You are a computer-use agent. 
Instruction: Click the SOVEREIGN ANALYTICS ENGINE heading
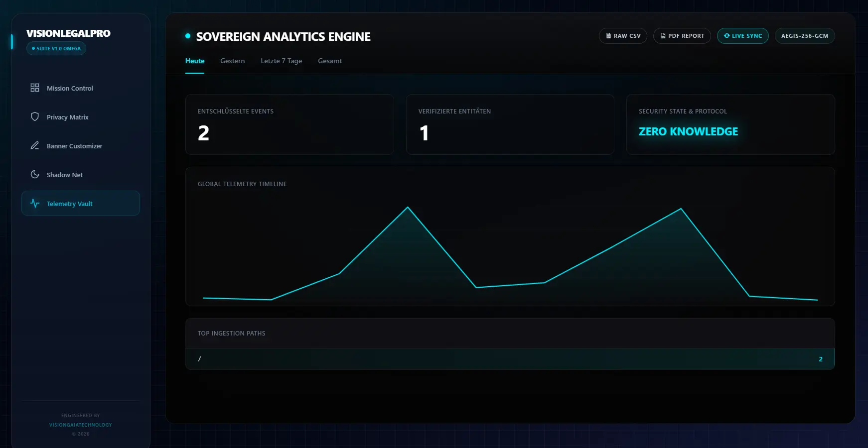click(283, 37)
